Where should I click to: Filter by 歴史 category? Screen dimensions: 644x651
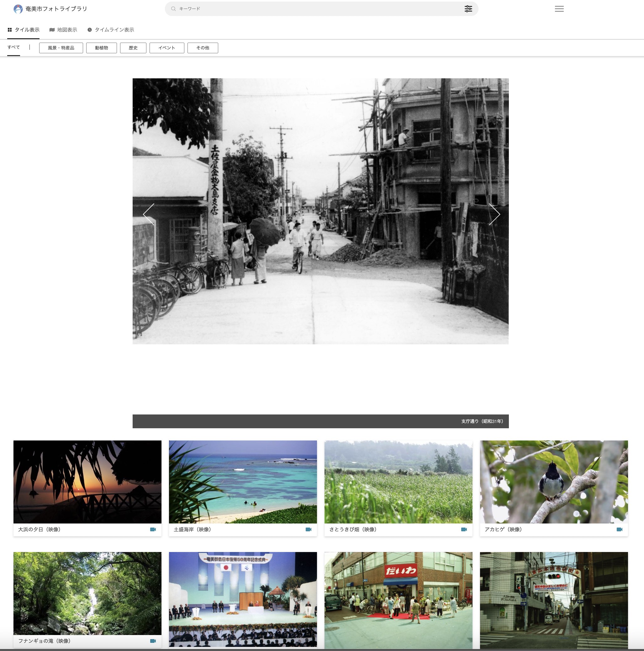pyautogui.click(x=133, y=48)
